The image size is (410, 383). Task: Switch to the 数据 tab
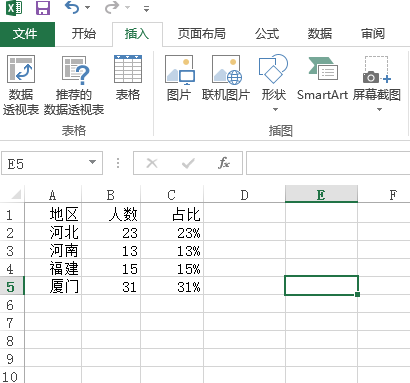coord(320,34)
